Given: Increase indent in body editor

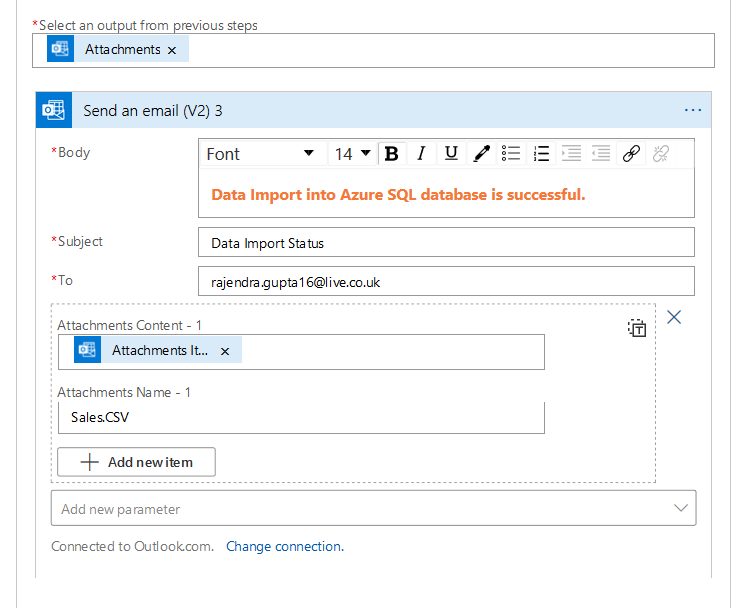Looking at the screenshot, I should (601, 154).
